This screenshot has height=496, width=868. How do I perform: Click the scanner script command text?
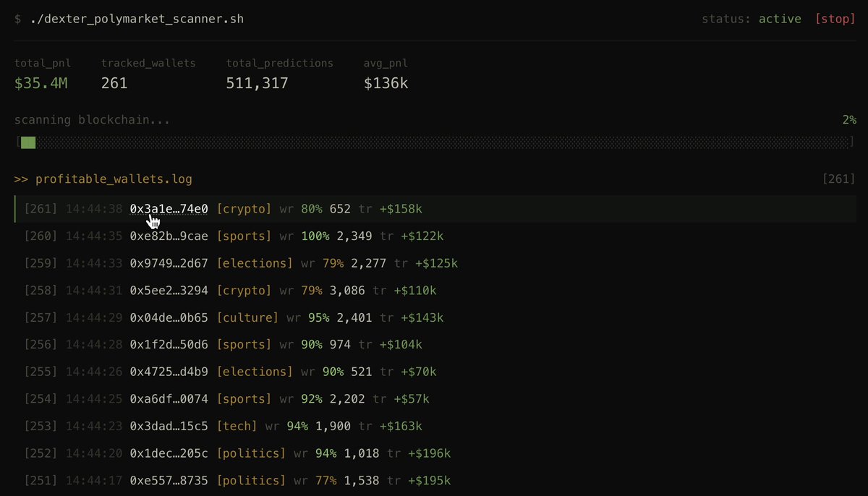click(x=137, y=19)
